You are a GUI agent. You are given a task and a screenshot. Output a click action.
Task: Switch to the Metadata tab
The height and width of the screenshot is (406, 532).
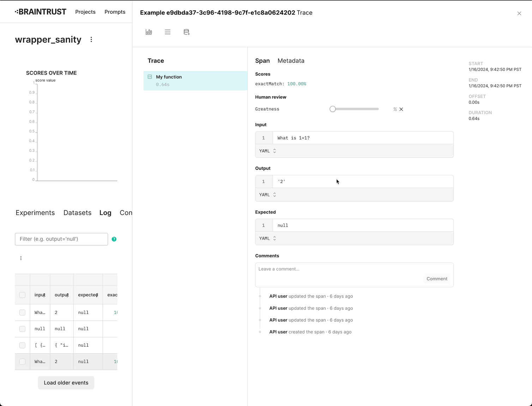[x=291, y=61]
